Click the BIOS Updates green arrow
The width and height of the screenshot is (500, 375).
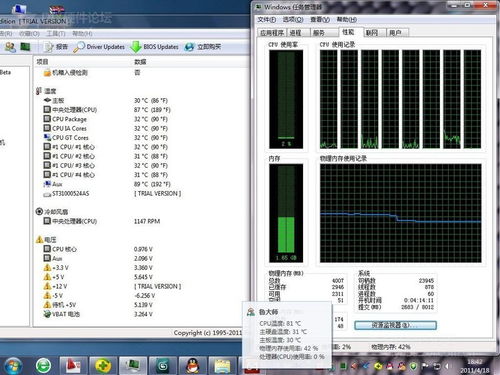coord(136,47)
